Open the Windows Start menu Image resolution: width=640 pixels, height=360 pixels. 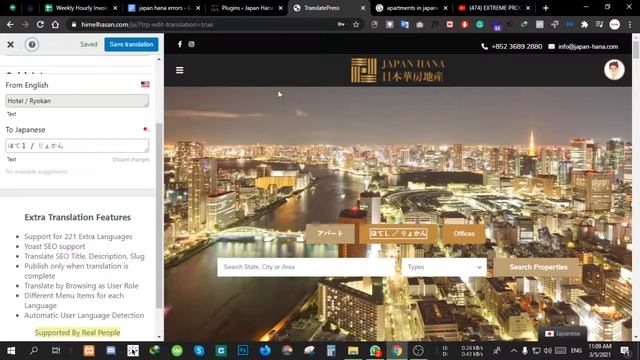[11, 351]
